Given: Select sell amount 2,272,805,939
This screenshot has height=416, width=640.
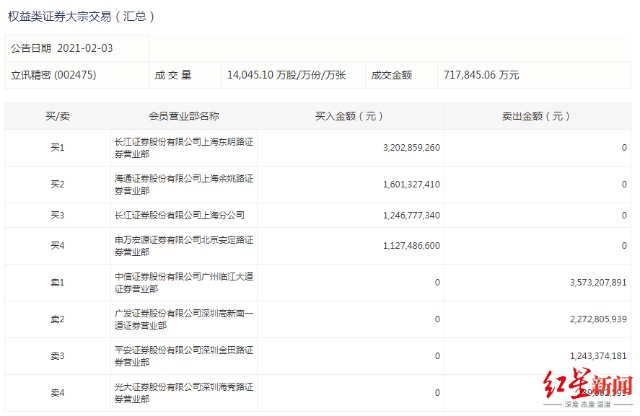Looking at the screenshot, I should [598, 319].
